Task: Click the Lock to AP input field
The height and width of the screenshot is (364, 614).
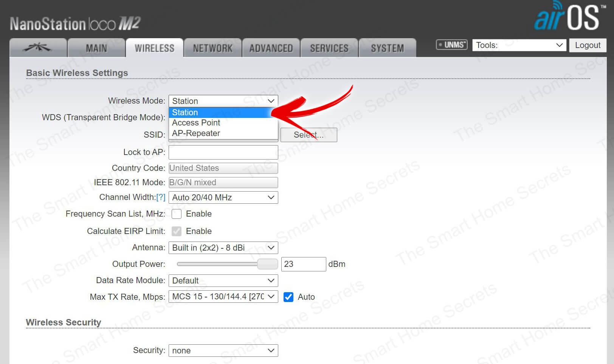Action: 223,152
